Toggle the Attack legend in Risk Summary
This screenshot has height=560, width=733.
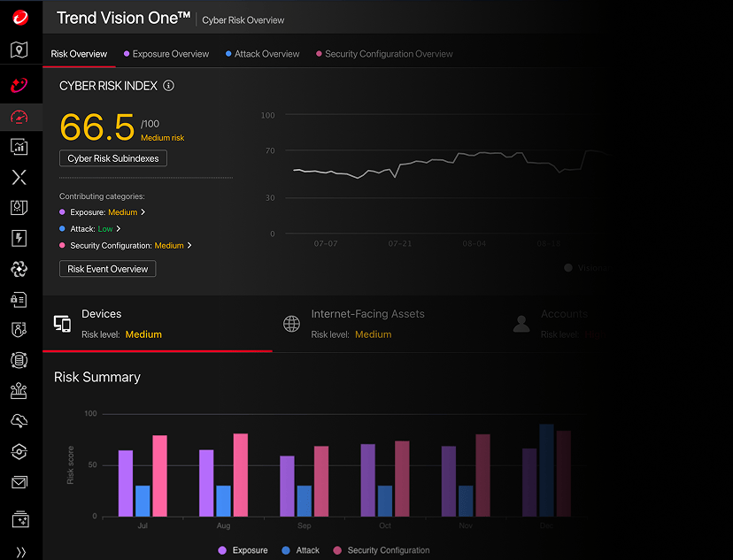point(300,549)
